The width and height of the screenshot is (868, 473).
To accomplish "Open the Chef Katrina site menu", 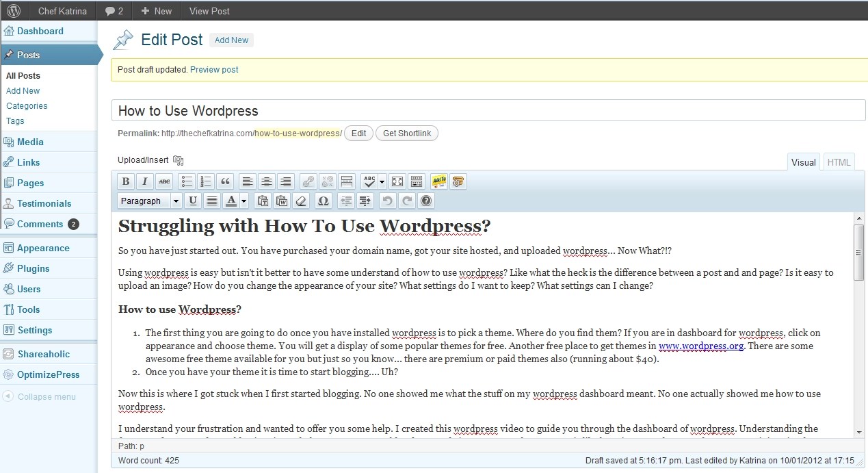I will point(62,11).
